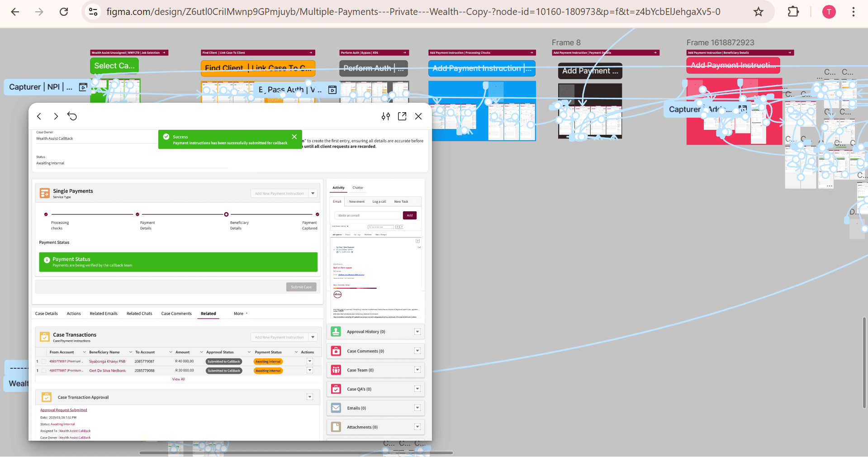868x457 pixels.
Task: Sort by the From Account column chevron
Action: (x=84, y=352)
